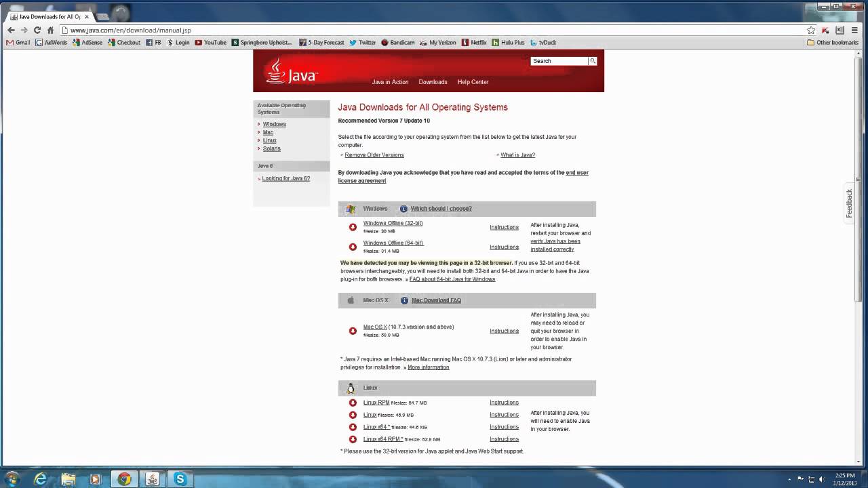The height and width of the screenshot is (488, 868).
Task: Open the Gmail bookmark
Action: click(x=18, y=42)
